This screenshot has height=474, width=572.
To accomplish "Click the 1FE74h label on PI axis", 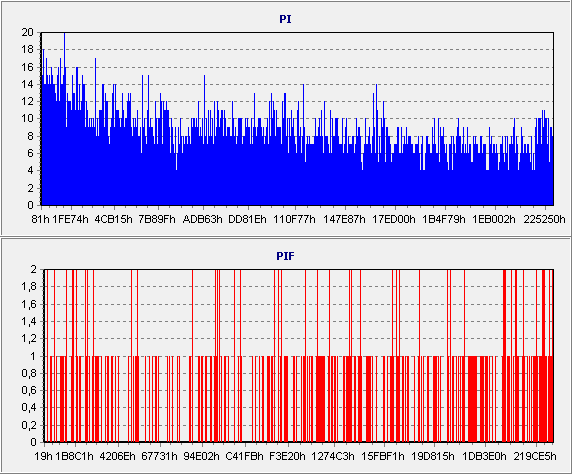I will (70, 219).
